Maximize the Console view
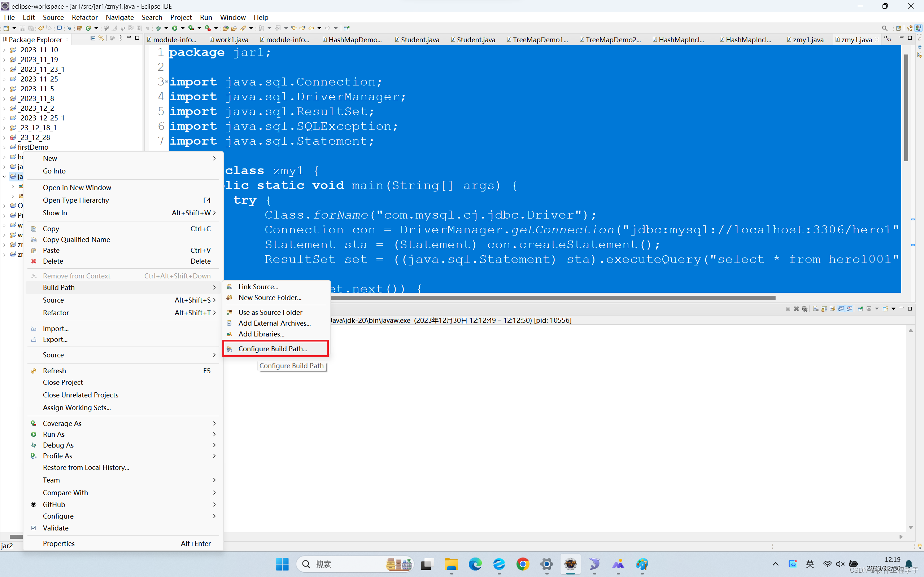The width and height of the screenshot is (924, 577). 910,309
